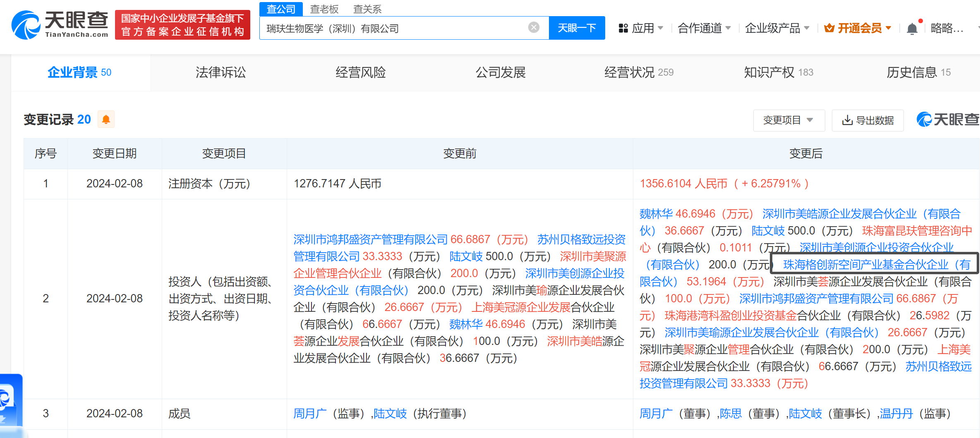Select the 1276.7147 人民币 cell
The width and height of the screenshot is (980, 438).
pyautogui.click(x=338, y=184)
